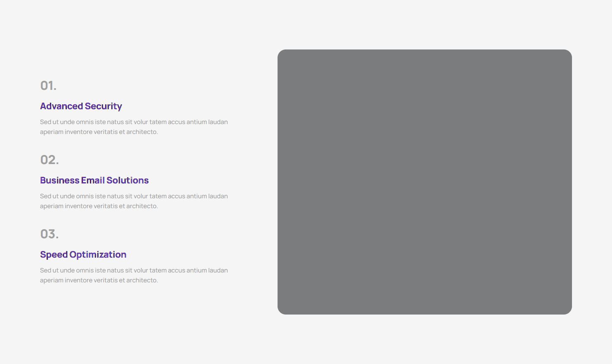
Task: Open the Business Email Solutions heading link
Action: pyautogui.click(x=94, y=181)
